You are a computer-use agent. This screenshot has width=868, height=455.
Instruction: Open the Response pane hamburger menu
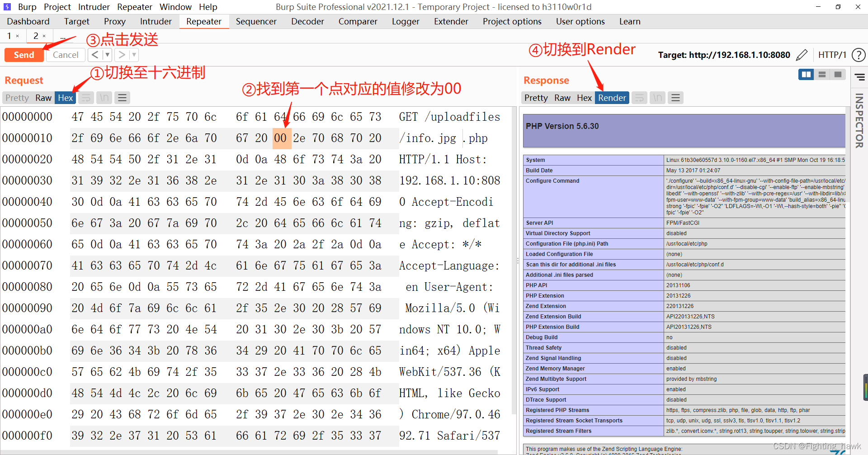point(675,98)
